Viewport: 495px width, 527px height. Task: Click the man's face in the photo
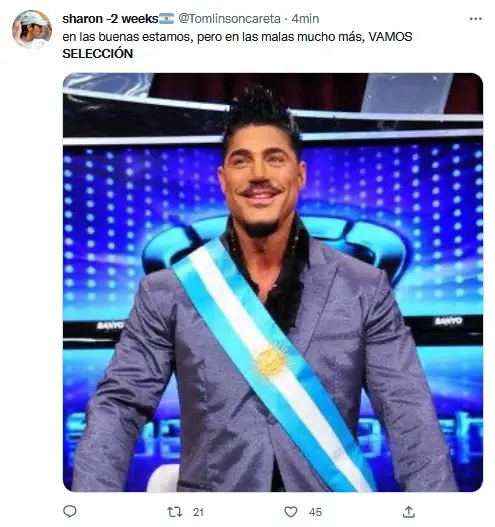tap(261, 181)
